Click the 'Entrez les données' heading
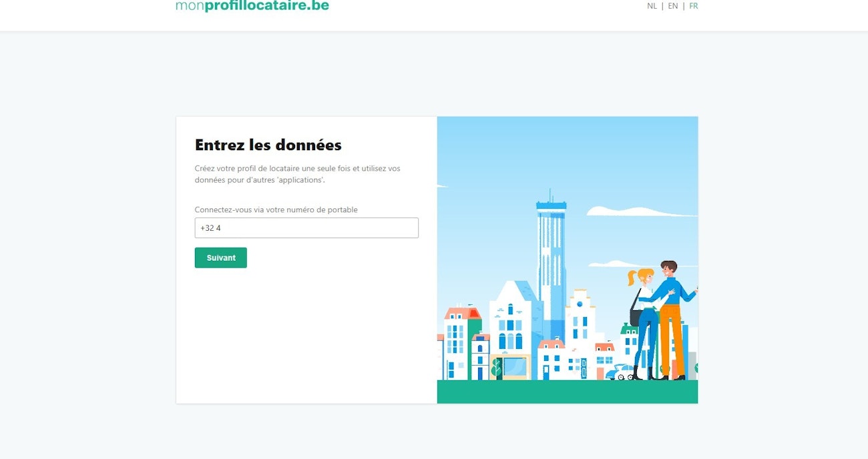868x459 pixels. coord(268,145)
